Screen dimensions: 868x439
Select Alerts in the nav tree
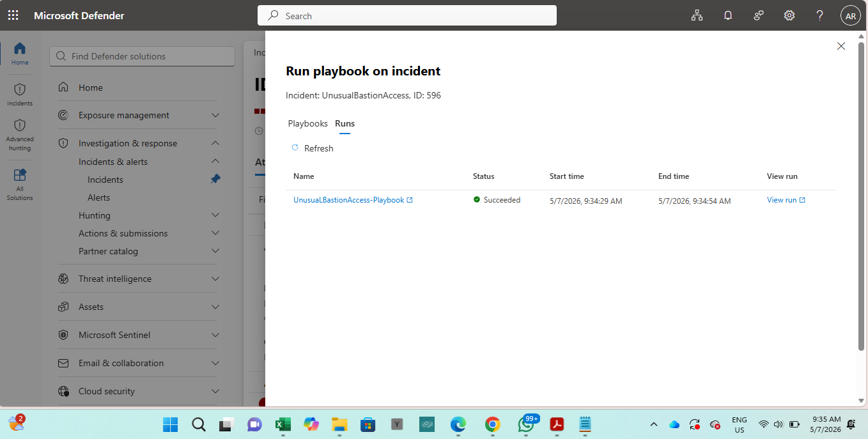[x=98, y=197]
